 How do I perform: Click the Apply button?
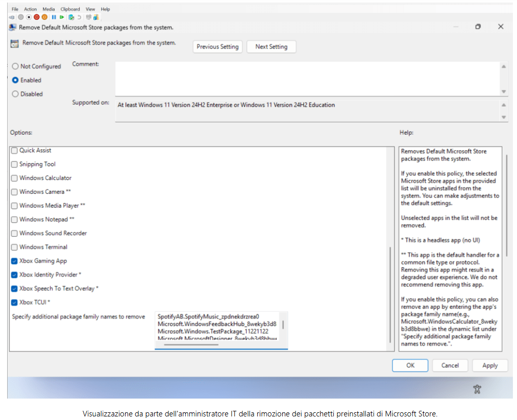[x=489, y=365]
